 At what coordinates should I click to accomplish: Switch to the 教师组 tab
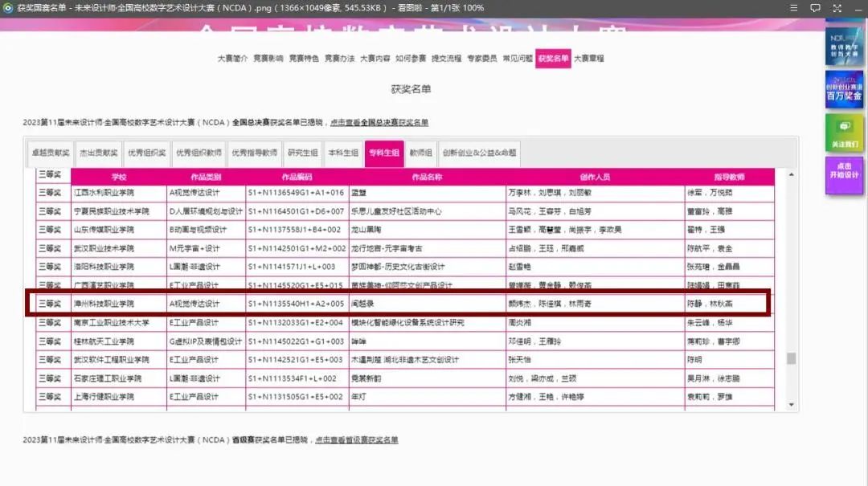click(x=420, y=153)
